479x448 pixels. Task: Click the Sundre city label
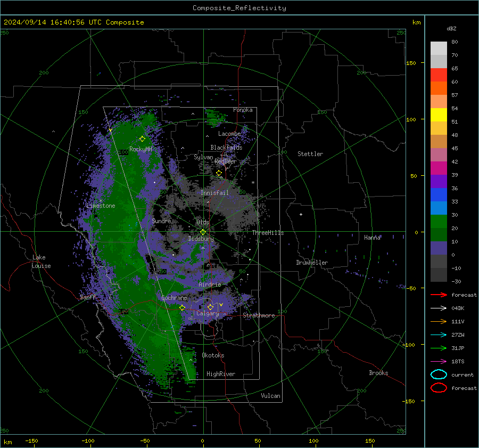point(161,221)
